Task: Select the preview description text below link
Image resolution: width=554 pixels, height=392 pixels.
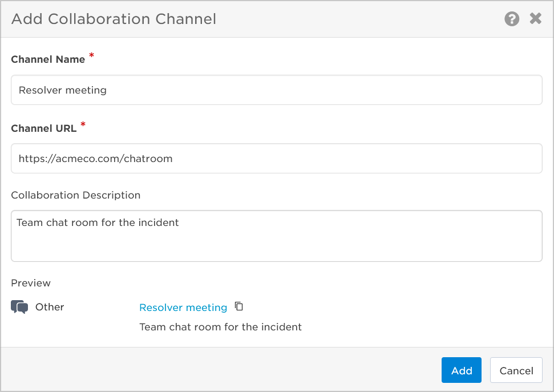Action: click(x=220, y=327)
